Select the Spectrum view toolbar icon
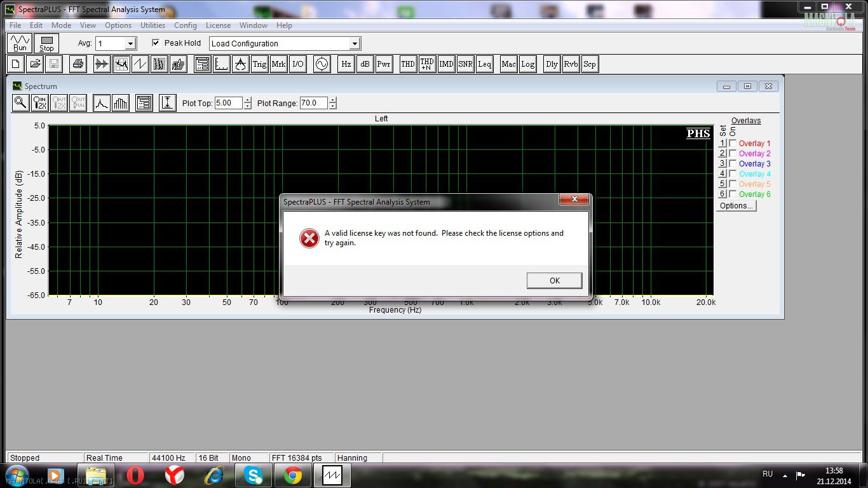Screen dimensions: 868x488 tap(121, 64)
